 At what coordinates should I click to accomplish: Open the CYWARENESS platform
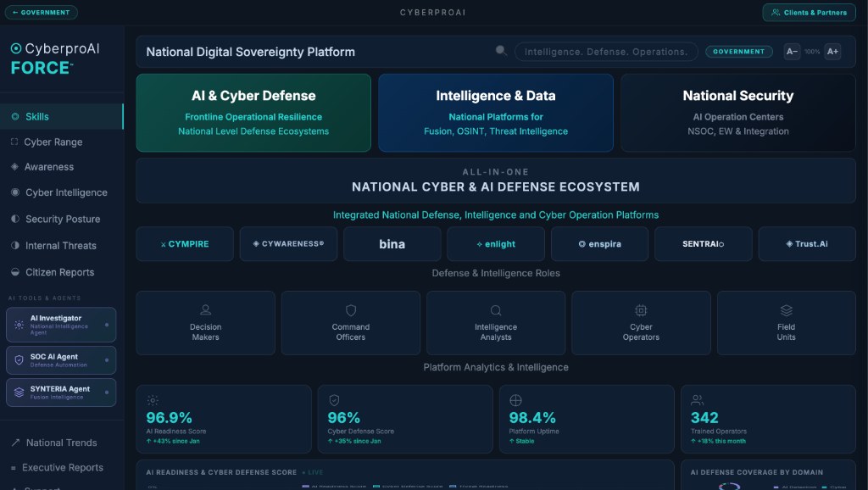pyautogui.click(x=288, y=243)
